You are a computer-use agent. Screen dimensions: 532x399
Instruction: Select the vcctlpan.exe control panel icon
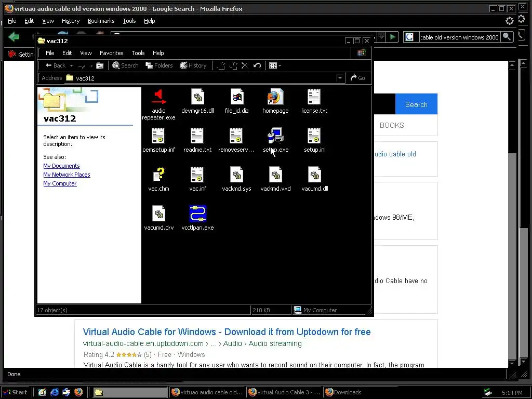198,214
